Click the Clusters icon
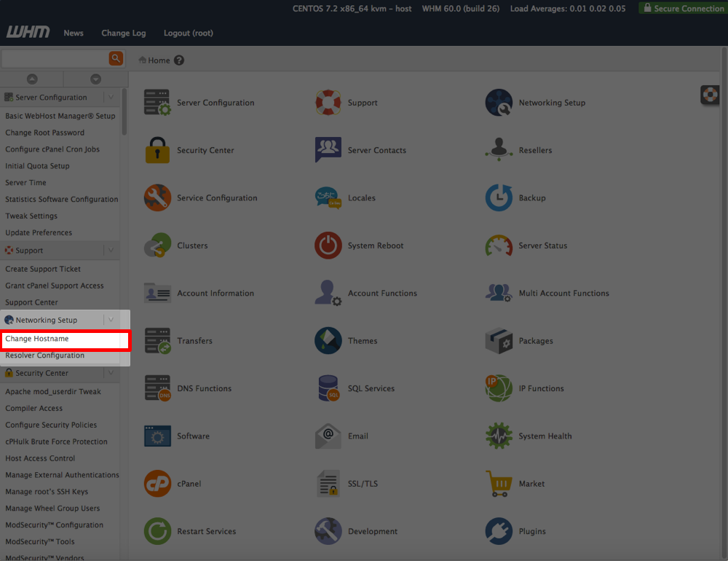728x561 pixels. click(157, 246)
